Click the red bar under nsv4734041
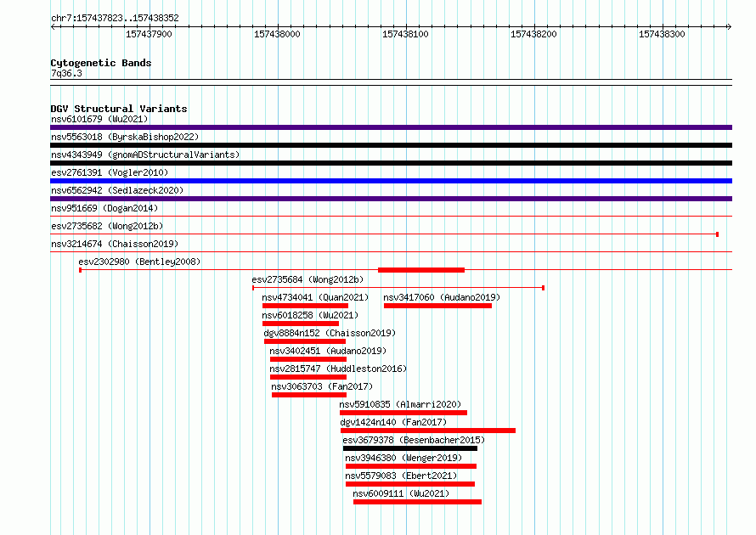The height and width of the screenshot is (535, 756). coord(305,306)
